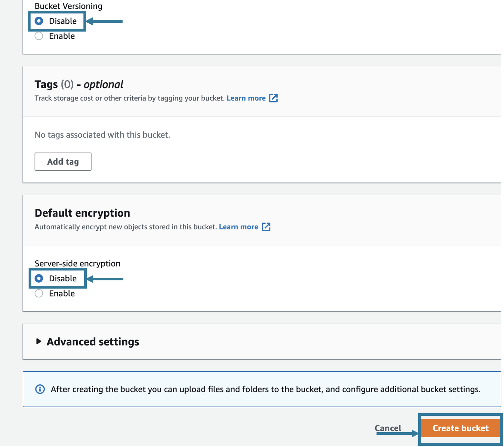Select Disable under Server-side encryption
Image resolution: width=504 pixels, height=447 pixels.
pos(39,278)
